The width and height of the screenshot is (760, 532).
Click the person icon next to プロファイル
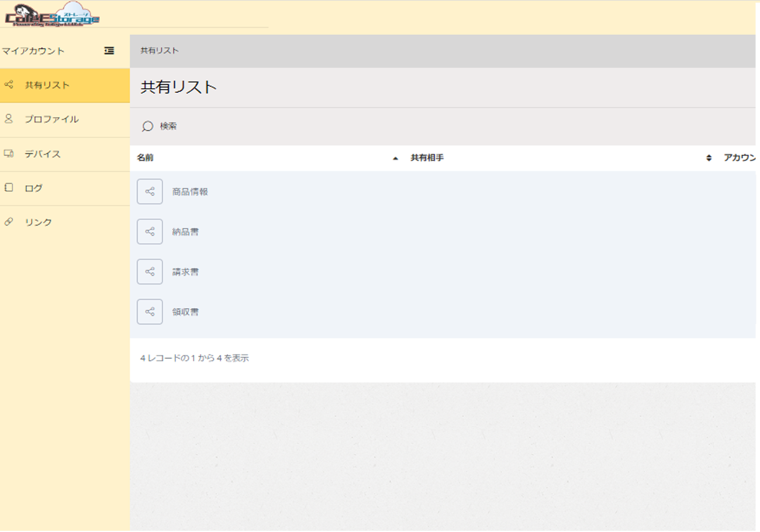[8, 119]
